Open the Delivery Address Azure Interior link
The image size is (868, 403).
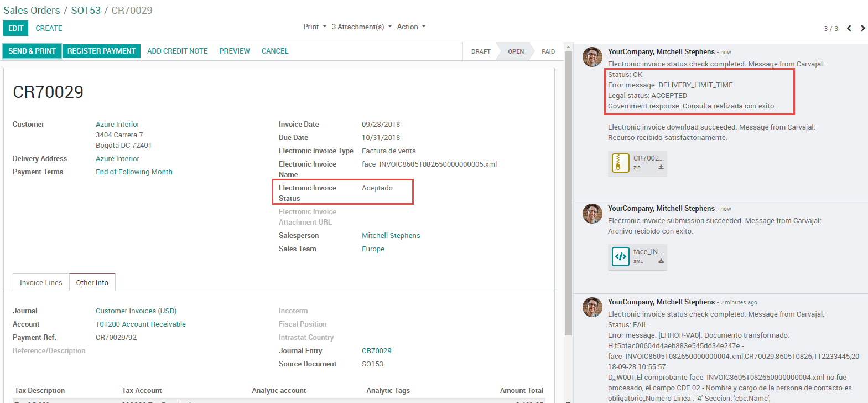click(117, 159)
